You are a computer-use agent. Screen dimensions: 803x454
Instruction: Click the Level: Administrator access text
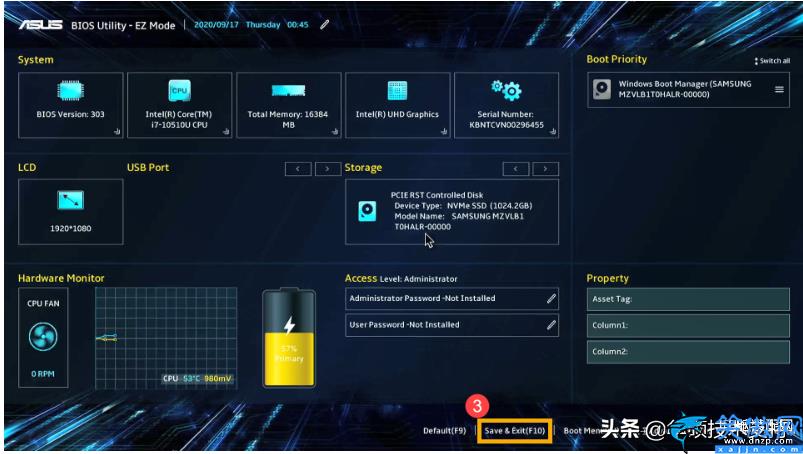[x=418, y=279]
